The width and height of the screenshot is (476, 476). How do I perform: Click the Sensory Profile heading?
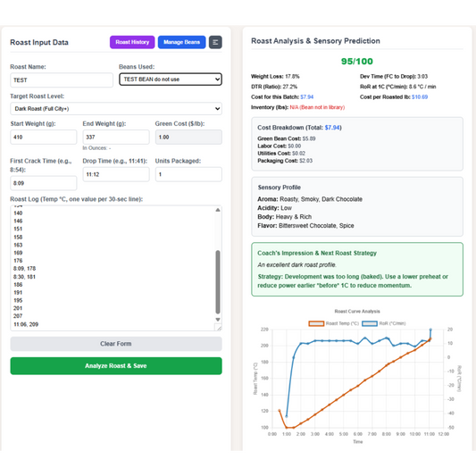coord(279,188)
